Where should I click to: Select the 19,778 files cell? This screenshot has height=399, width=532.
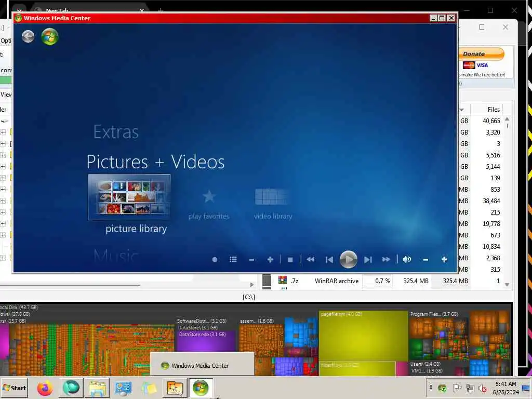pyautogui.click(x=491, y=223)
